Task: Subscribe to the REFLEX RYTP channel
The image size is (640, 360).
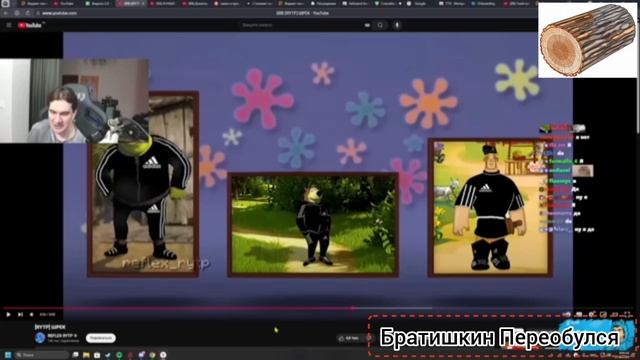Action: 101,338
